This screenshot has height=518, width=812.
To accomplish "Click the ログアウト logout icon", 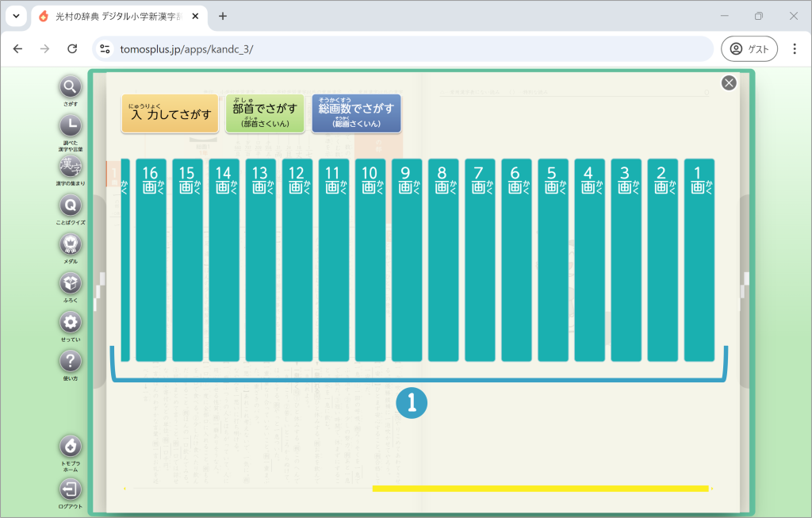I will [x=71, y=489].
